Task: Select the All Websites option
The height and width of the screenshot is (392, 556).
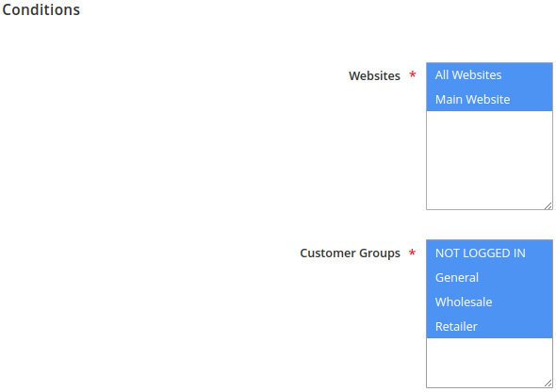Action: (489, 75)
